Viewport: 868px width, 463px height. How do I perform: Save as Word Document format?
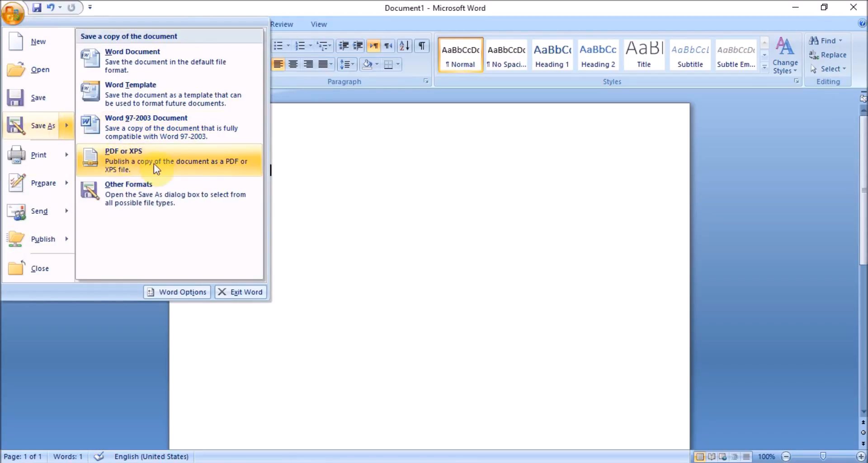pyautogui.click(x=169, y=61)
